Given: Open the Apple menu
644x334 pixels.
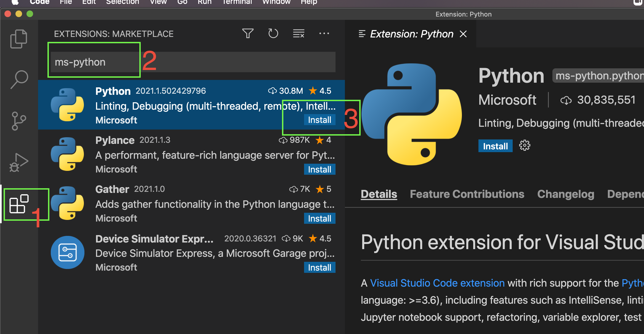Looking at the screenshot, I should 15,2.
